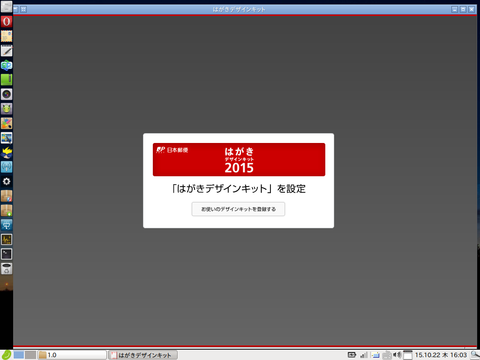Open the window menu button in title bar
This screenshot has width=480, height=360.
point(16,9)
